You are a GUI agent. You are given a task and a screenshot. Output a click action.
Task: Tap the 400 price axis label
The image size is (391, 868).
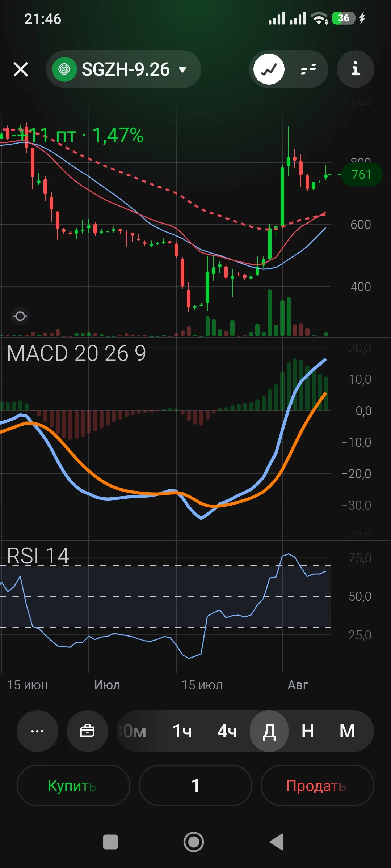361,287
